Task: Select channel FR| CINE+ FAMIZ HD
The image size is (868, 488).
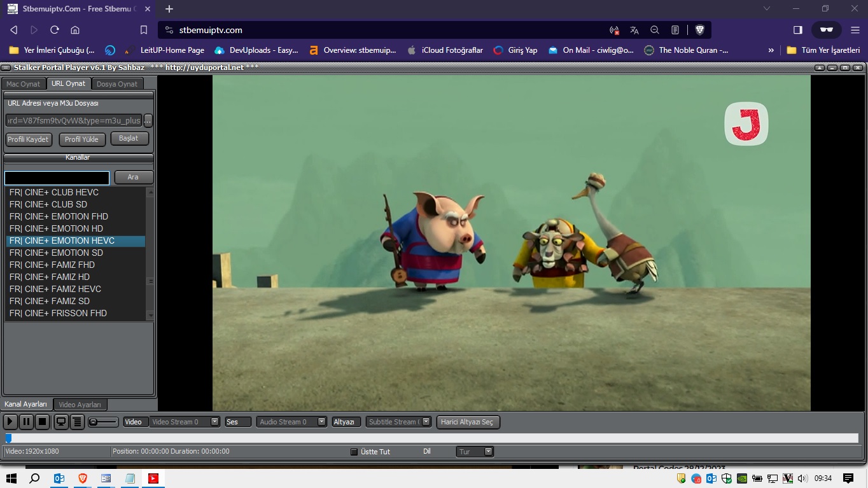Action: pos(76,277)
